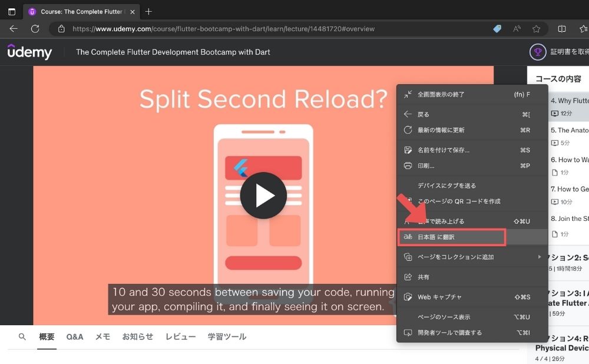This screenshot has width=589, height=364.
Task: Go to Udemy home via logo
Action: [29, 52]
